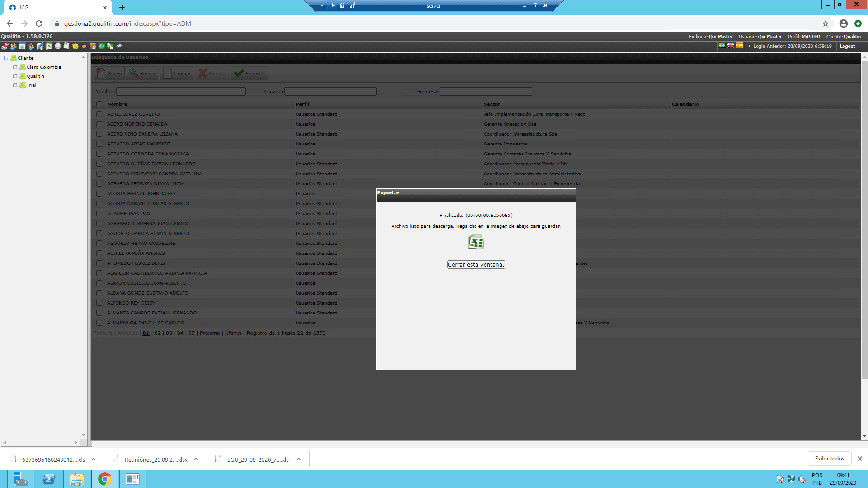The width and height of the screenshot is (868, 488).
Task: Expand the Trial tree node
Action: coord(15,85)
